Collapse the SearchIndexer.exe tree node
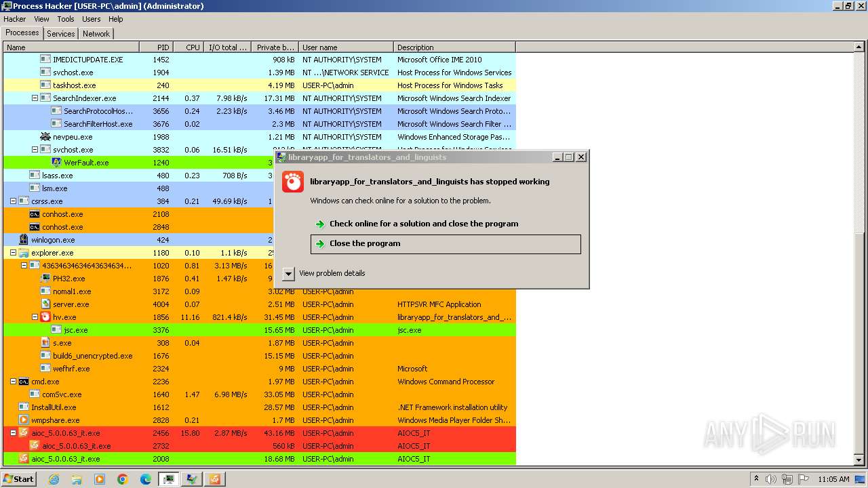 tap(35, 98)
